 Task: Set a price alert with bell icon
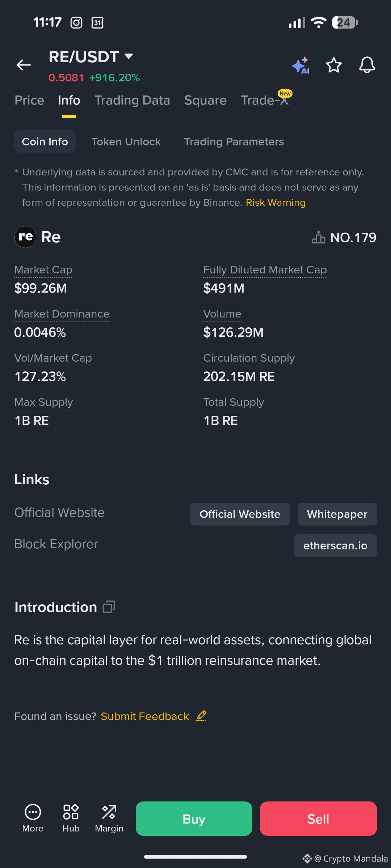pyautogui.click(x=367, y=65)
